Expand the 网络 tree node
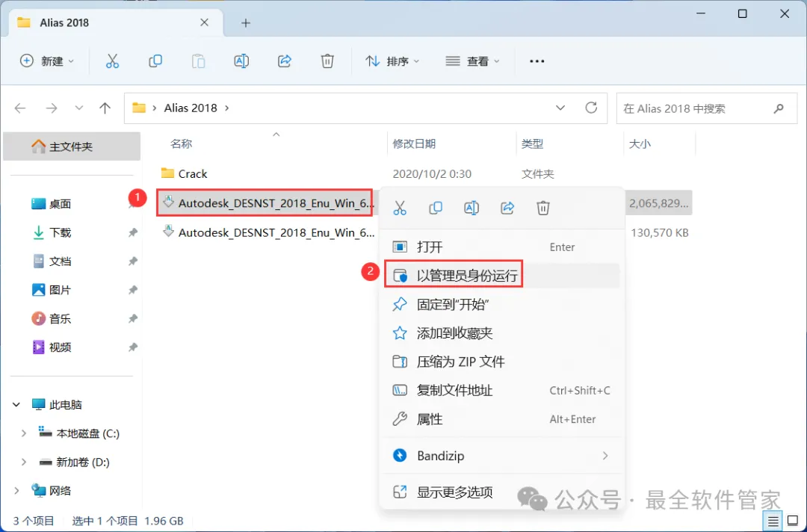807x532 pixels. pos(16,491)
